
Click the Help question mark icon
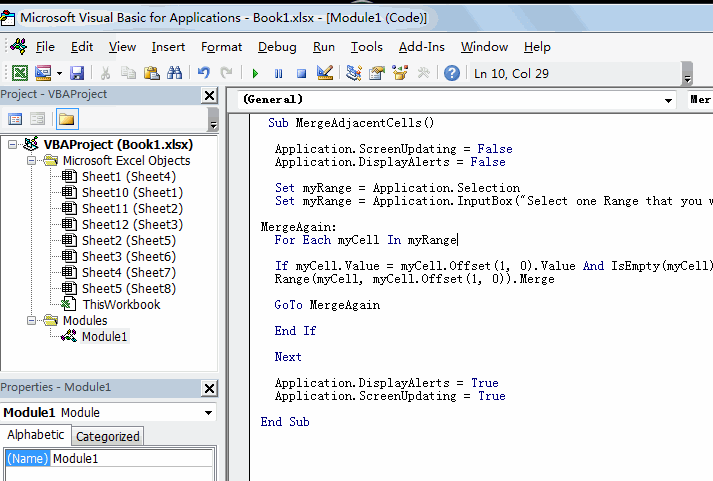[x=452, y=73]
